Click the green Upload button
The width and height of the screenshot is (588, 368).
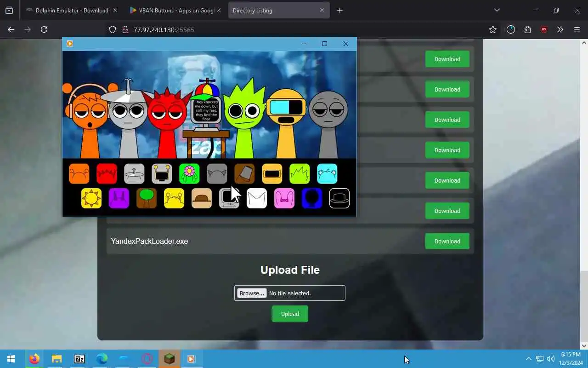(x=290, y=314)
